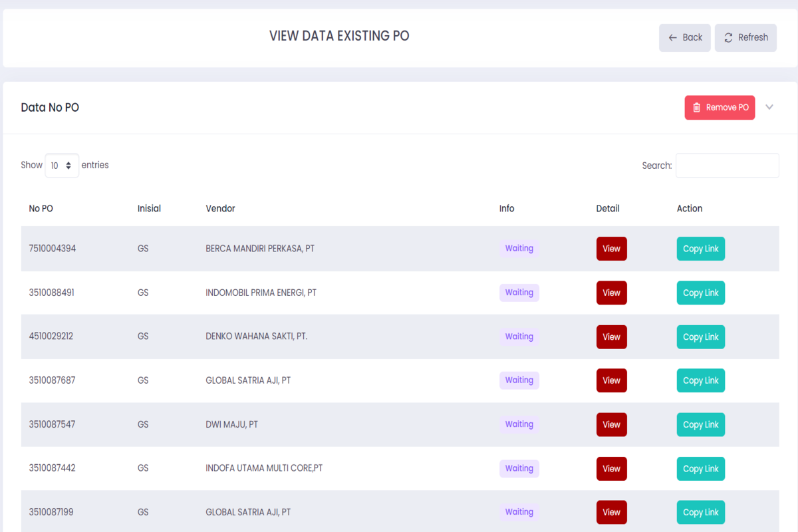View details for PO 3510087687

pyautogui.click(x=611, y=380)
